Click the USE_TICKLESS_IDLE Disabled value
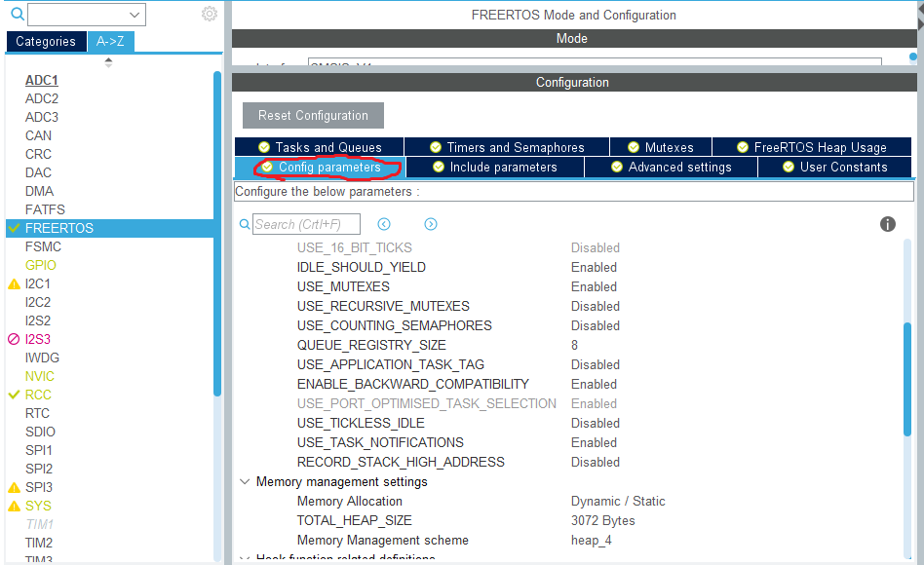Viewport: 924px width, 565px height. click(x=596, y=423)
